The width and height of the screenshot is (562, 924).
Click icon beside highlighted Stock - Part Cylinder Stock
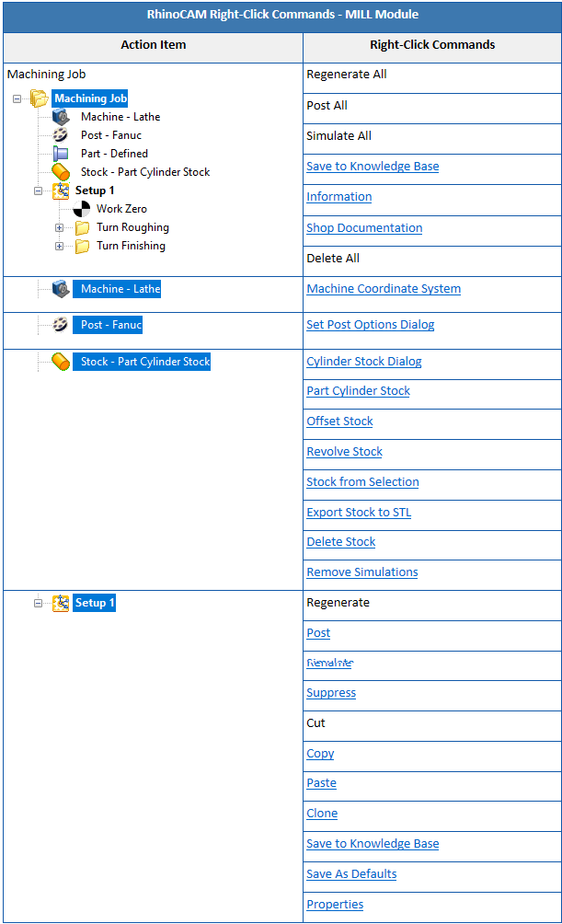pyautogui.click(x=61, y=362)
